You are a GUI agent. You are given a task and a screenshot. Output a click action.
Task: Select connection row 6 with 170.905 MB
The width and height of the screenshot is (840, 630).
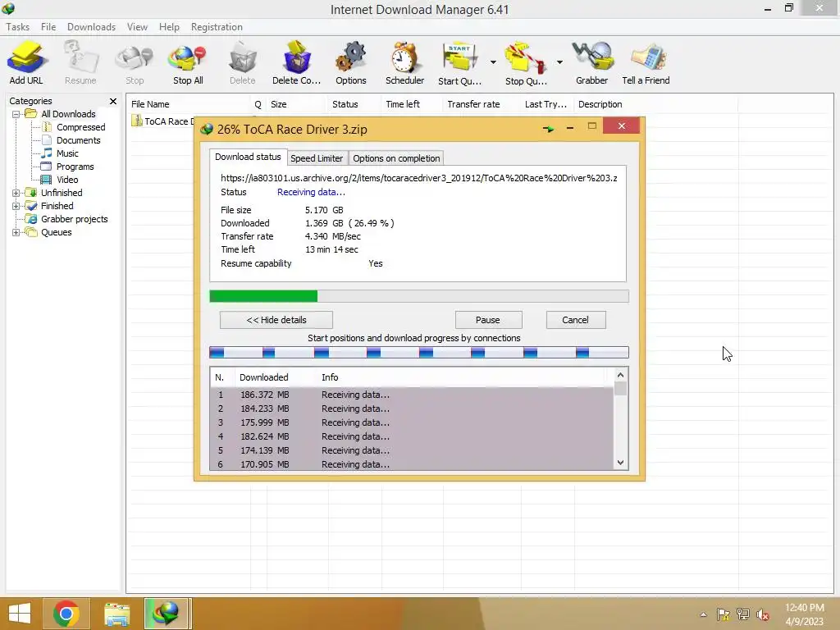click(412, 464)
